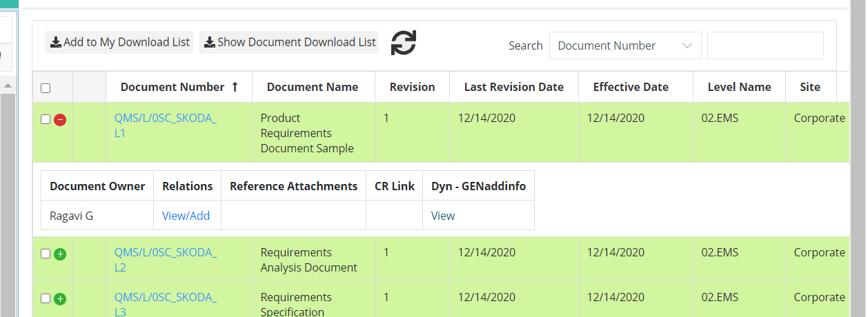Sort by Effective Date column header
This screenshot has width=868, height=317.
coord(631,87)
